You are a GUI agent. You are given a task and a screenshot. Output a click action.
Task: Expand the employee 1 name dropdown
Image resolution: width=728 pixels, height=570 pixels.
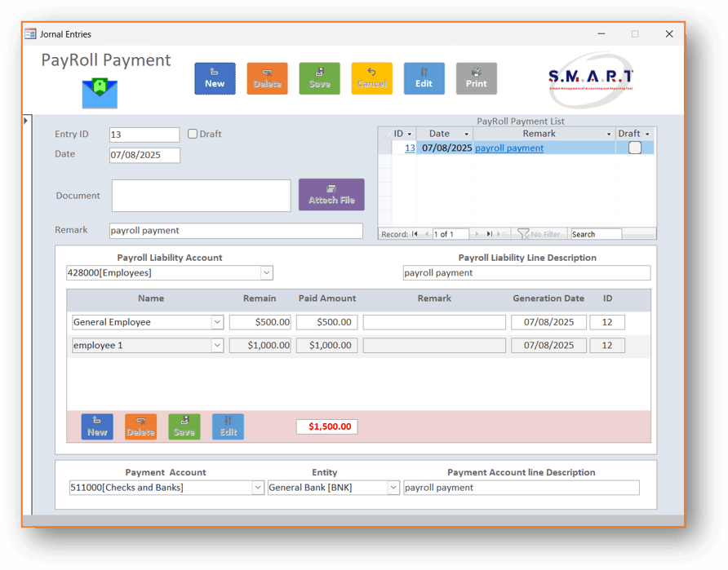[x=217, y=345]
